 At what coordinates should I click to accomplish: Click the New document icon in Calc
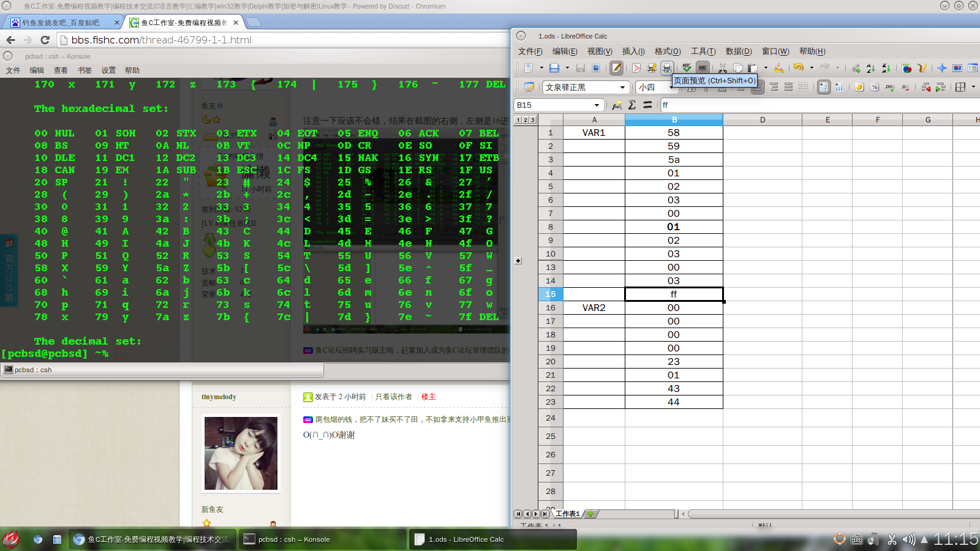tap(528, 68)
